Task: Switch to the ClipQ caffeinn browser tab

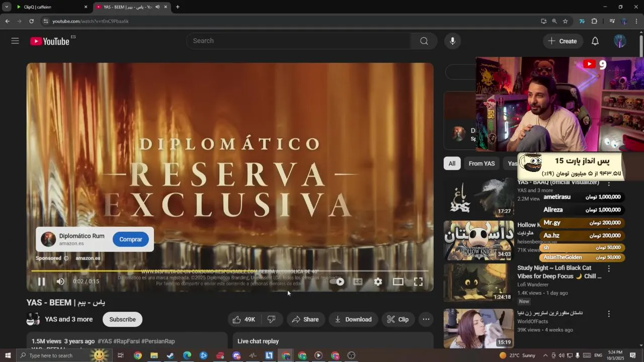Action: [48, 7]
